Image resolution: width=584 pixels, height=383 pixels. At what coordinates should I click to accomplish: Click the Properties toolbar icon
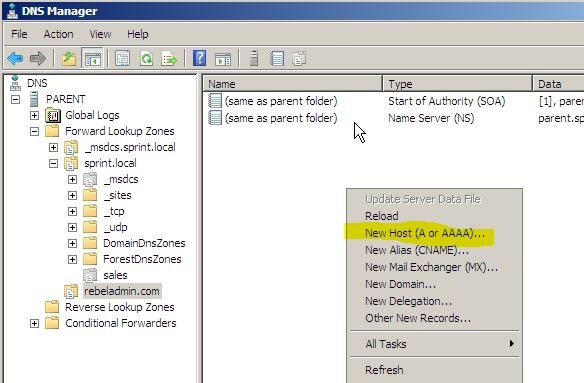pos(123,58)
